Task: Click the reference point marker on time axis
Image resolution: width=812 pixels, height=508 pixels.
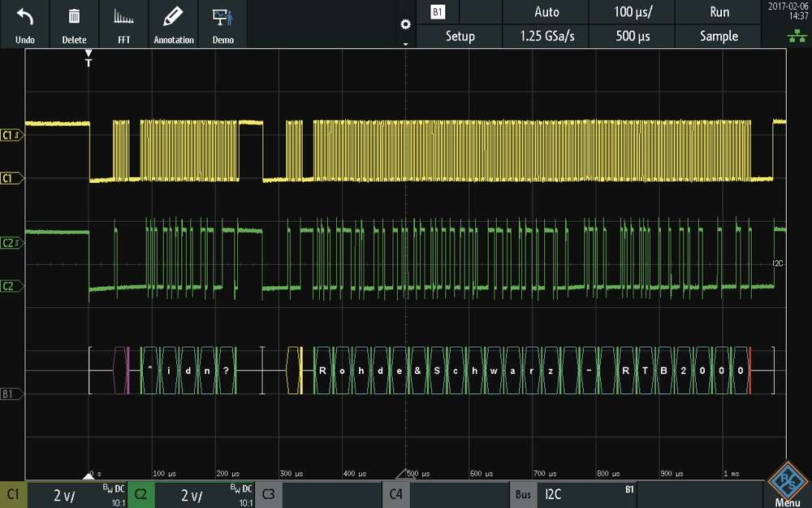Action: pos(405,474)
